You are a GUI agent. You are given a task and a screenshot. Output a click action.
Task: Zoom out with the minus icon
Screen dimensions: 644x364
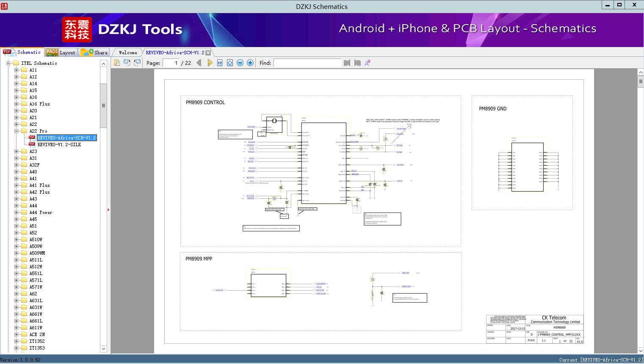240,63
